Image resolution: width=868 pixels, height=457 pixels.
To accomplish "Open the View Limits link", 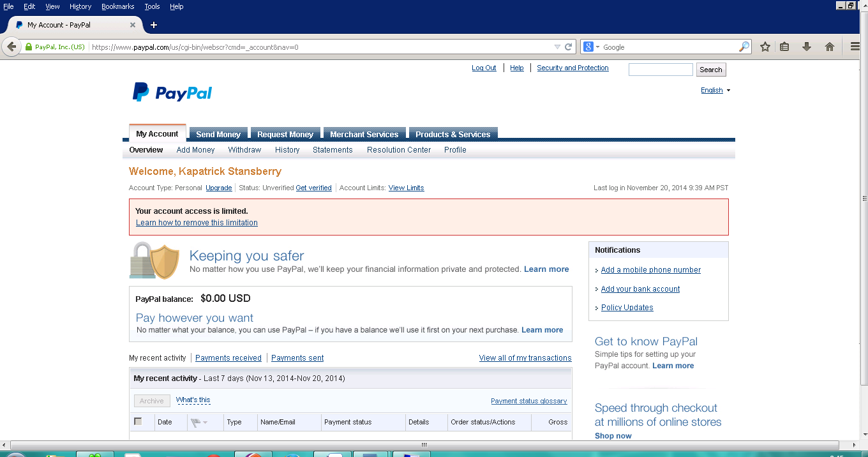I will tap(406, 188).
